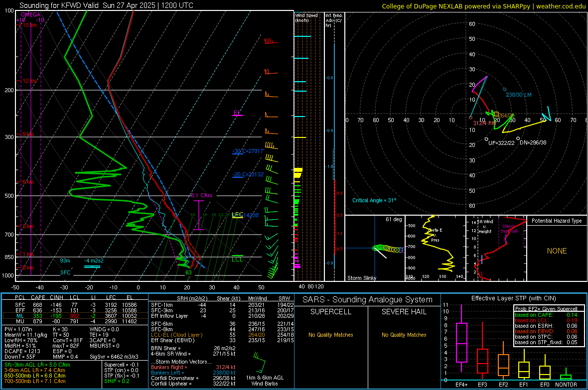Click the UP=322/22 Corfidi label
The width and height of the screenshot is (588, 390).
point(501,143)
